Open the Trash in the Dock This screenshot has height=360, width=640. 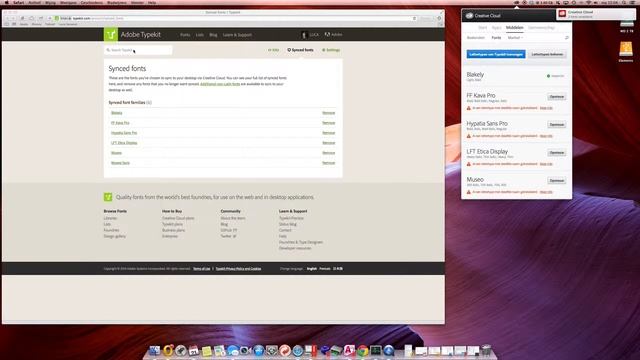click(486, 350)
